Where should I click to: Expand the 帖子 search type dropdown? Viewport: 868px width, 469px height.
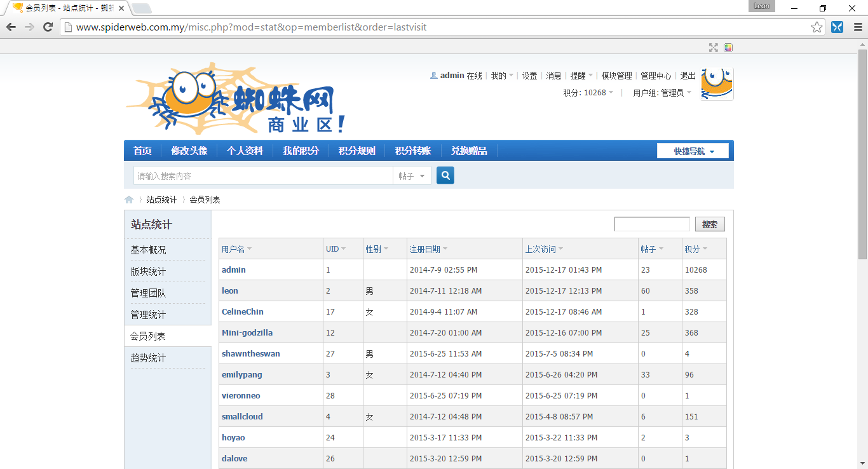412,176
